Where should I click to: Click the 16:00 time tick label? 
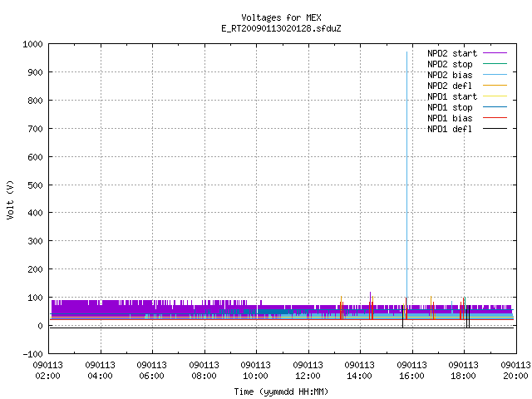click(x=411, y=376)
